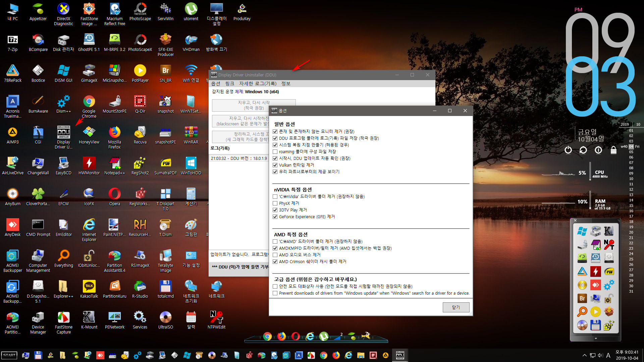Screen dimensions: 644x362
Task: Open Opera browser desktop icon
Action: (x=114, y=197)
